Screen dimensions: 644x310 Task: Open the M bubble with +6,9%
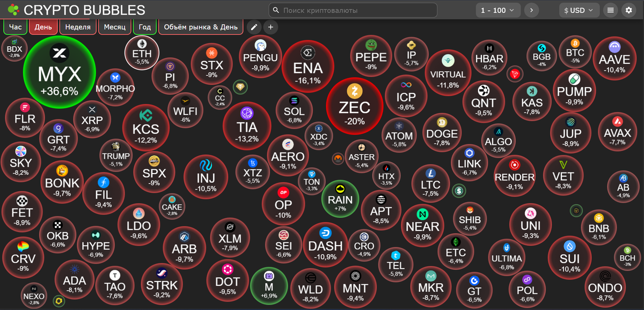(x=269, y=285)
